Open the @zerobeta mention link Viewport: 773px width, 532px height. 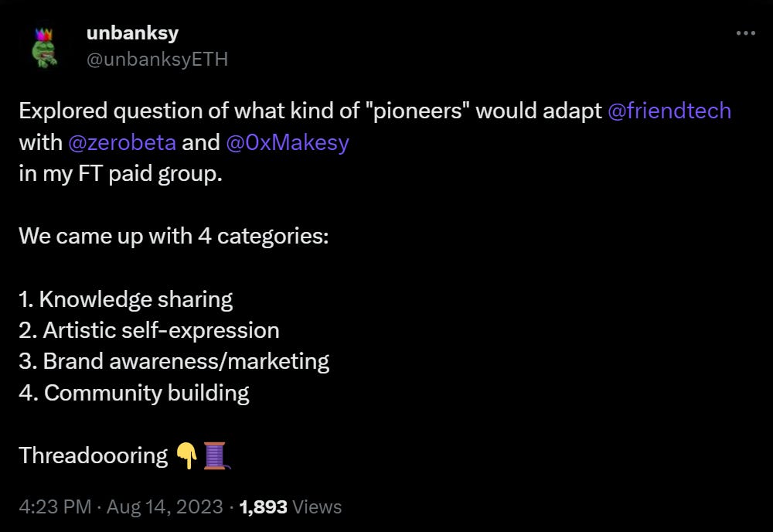pyautogui.click(x=122, y=143)
